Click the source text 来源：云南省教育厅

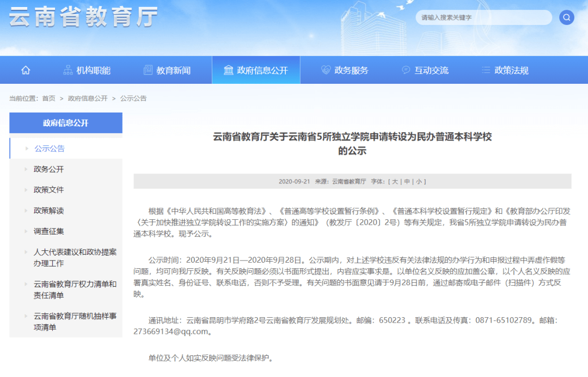pyautogui.click(x=340, y=181)
